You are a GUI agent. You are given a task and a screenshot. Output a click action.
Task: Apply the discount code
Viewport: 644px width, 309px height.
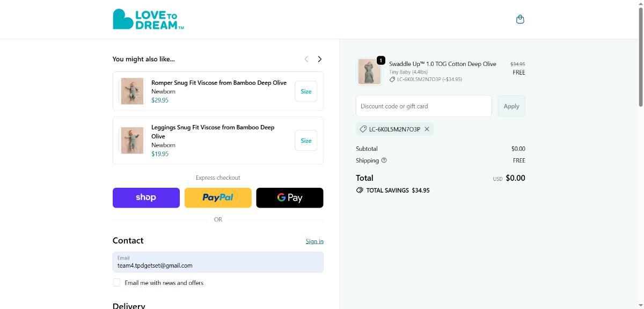click(x=511, y=106)
